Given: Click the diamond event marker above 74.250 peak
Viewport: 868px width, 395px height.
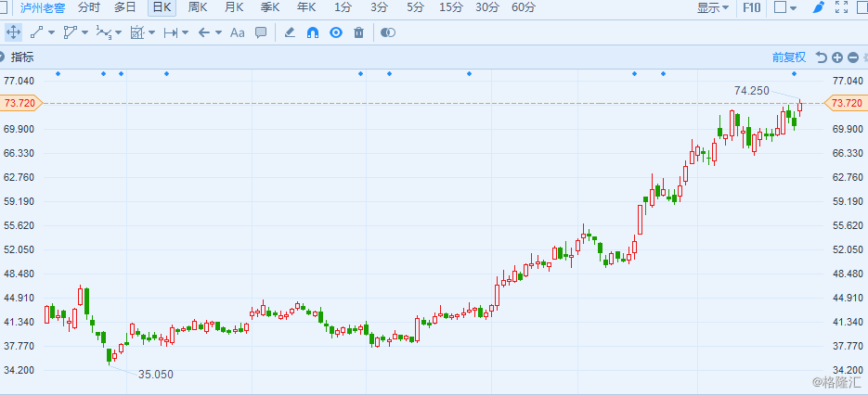Looking at the screenshot, I should coord(794,73).
